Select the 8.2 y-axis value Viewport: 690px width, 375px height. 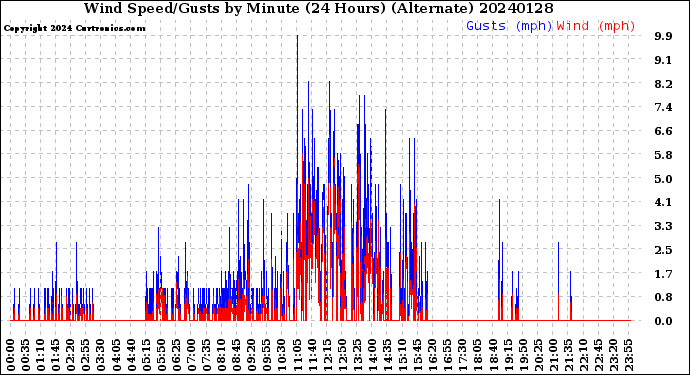click(x=663, y=84)
